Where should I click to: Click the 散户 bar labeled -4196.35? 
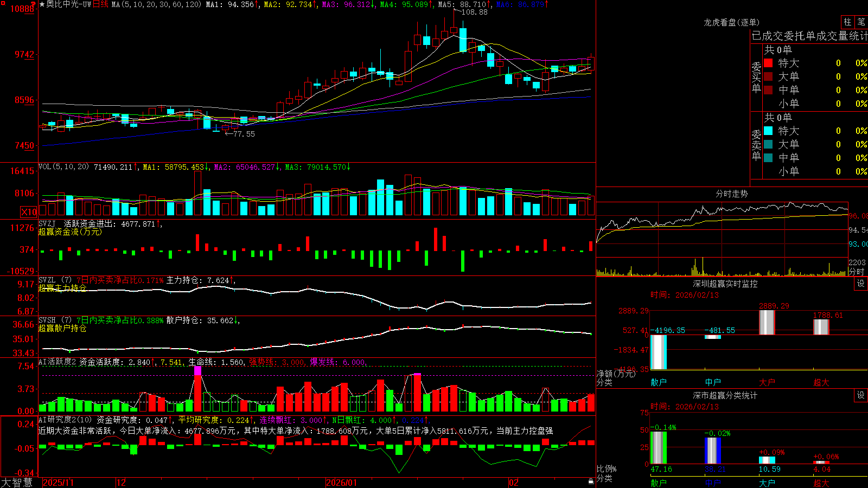click(659, 352)
